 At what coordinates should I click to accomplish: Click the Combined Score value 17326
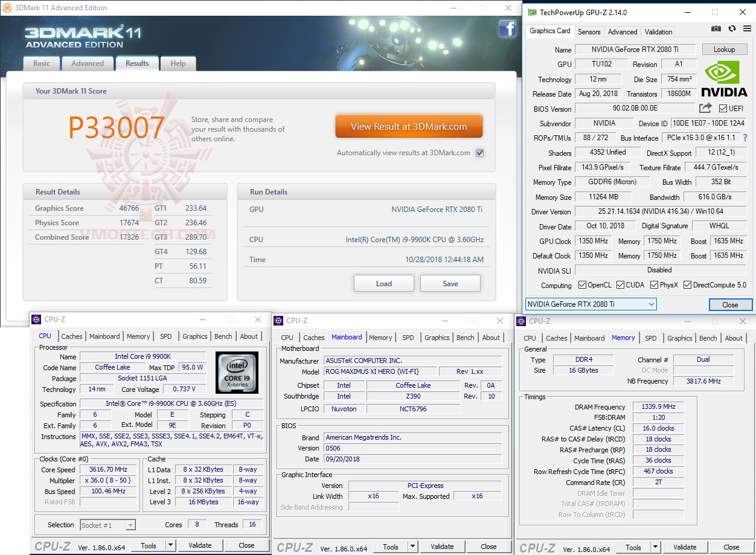pos(129,237)
